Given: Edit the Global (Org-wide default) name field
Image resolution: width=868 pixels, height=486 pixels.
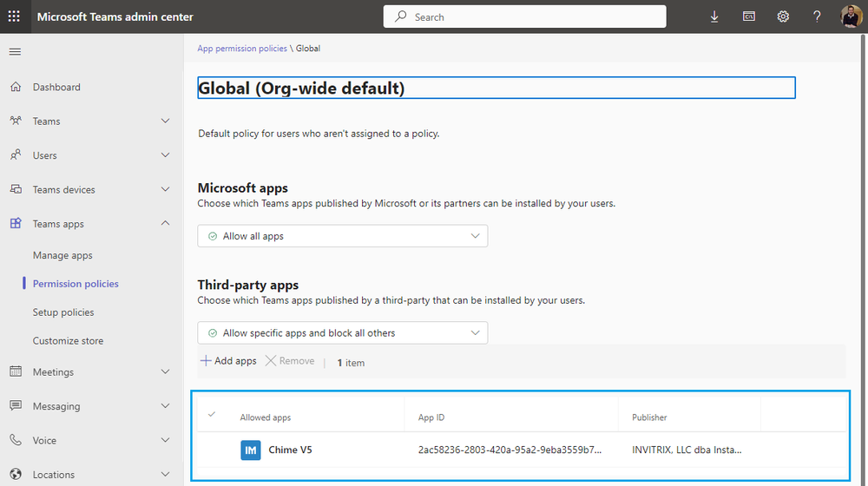Looking at the screenshot, I should pos(496,88).
